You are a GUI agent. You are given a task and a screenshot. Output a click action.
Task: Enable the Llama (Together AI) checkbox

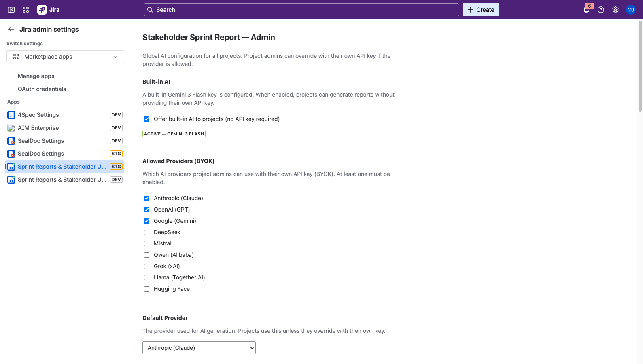coord(146,277)
